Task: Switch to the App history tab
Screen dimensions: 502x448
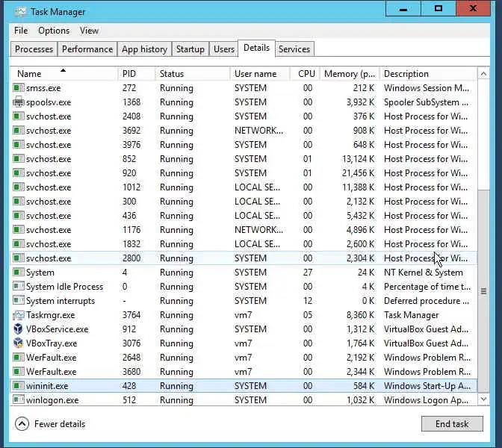Action: click(144, 49)
